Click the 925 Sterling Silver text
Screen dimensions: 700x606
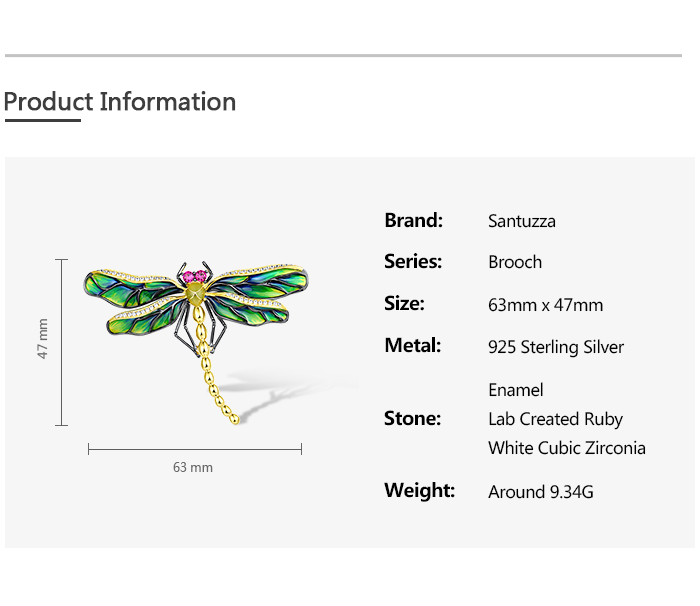click(556, 347)
